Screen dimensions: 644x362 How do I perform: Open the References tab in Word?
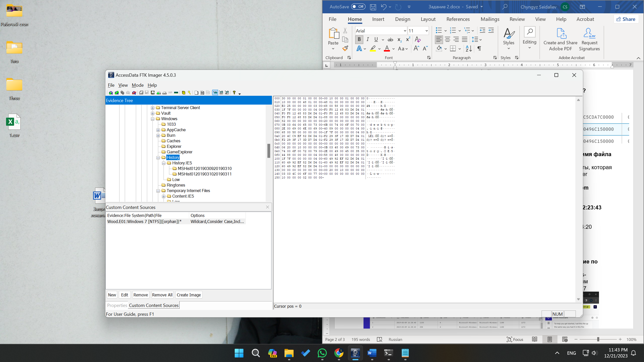458,19
